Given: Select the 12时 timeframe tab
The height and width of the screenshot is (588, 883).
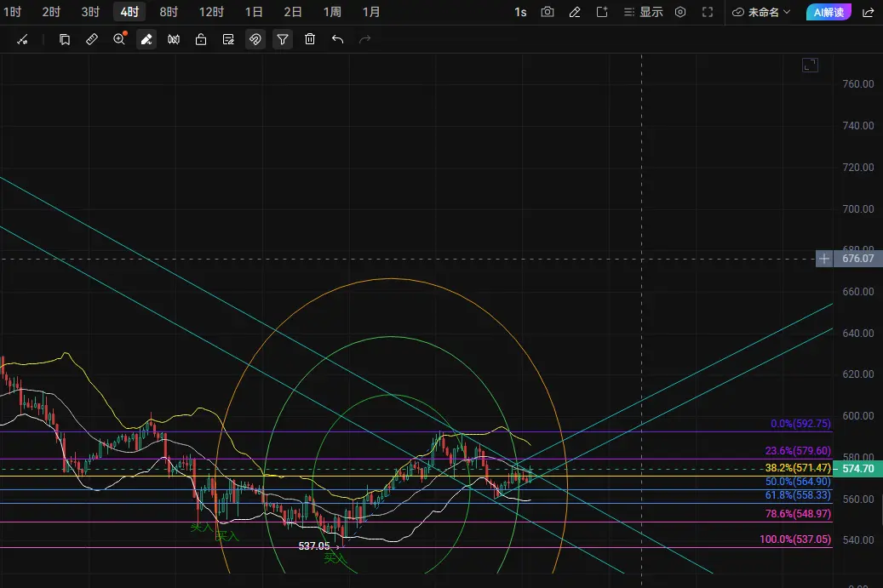Looking at the screenshot, I should pyautogui.click(x=212, y=12).
